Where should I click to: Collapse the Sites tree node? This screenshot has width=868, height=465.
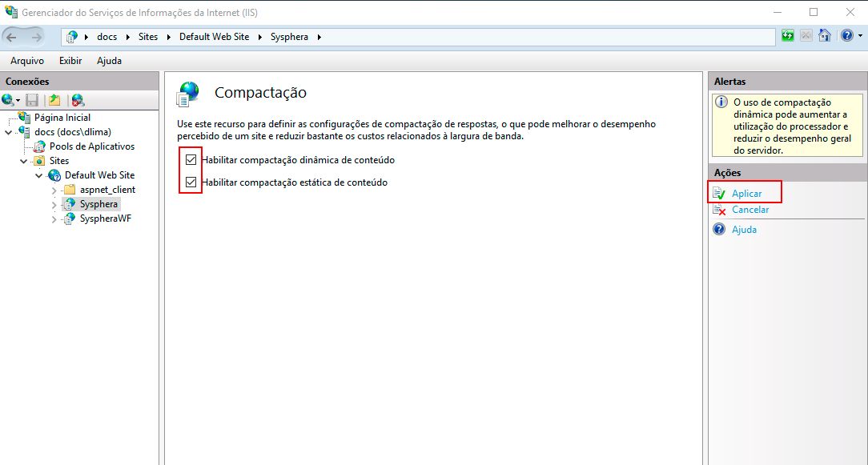point(23,161)
